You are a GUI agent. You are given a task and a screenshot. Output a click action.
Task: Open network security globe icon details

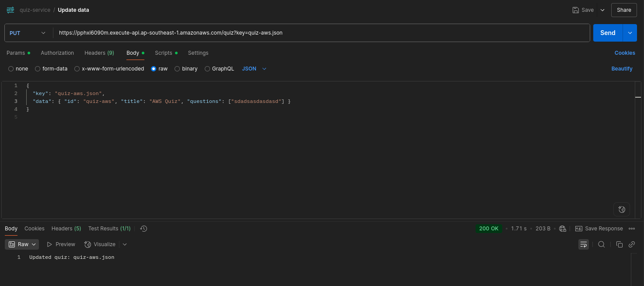pos(563,229)
